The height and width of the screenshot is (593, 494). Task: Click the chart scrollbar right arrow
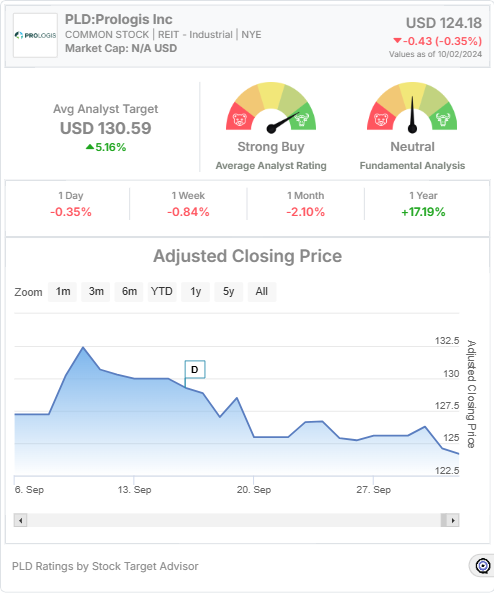pyautogui.click(x=453, y=520)
